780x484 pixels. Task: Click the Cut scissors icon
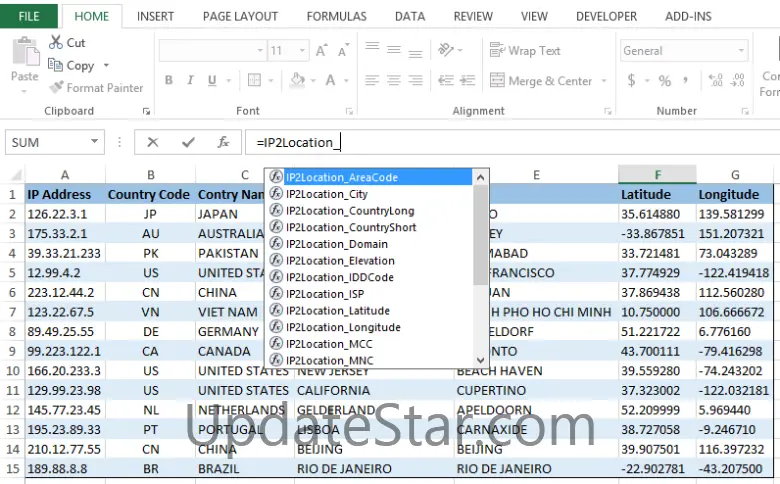point(55,42)
